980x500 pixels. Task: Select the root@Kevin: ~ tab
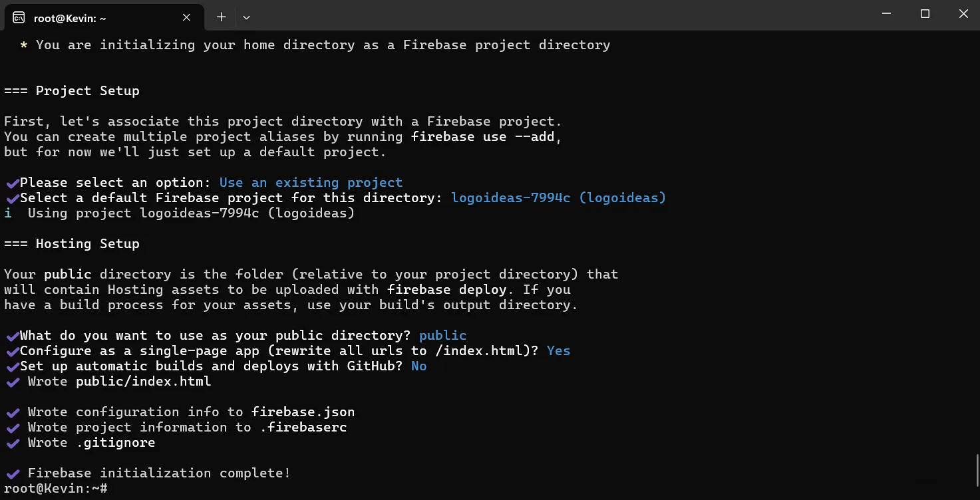point(100,18)
